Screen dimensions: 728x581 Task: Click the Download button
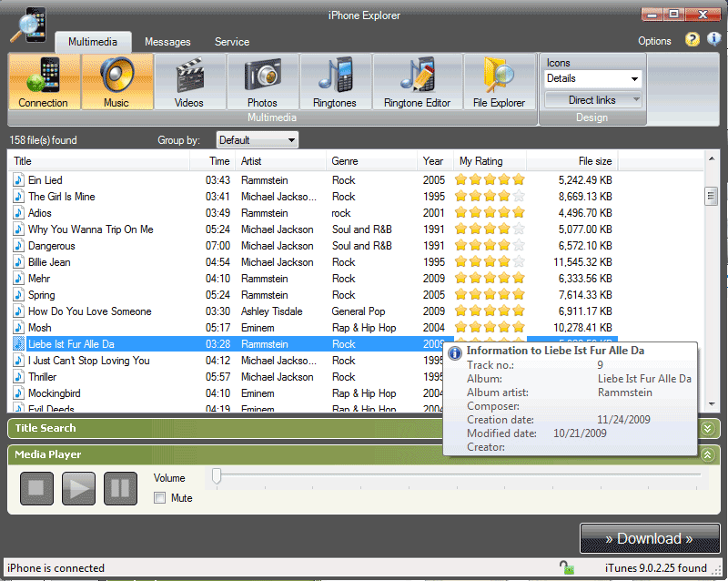click(650, 539)
